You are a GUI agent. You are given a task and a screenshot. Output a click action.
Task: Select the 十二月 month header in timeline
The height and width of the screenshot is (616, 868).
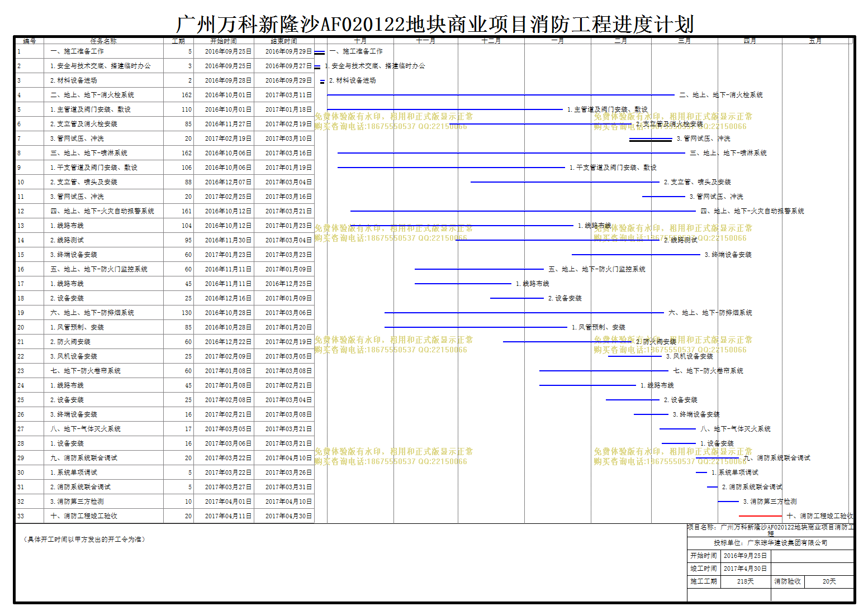click(491, 41)
